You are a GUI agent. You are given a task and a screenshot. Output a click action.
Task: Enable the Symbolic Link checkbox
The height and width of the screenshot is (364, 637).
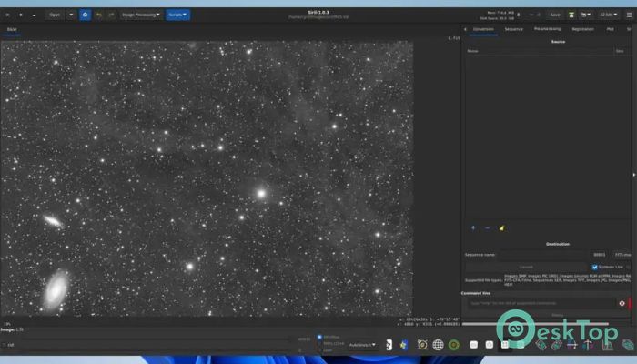595,267
